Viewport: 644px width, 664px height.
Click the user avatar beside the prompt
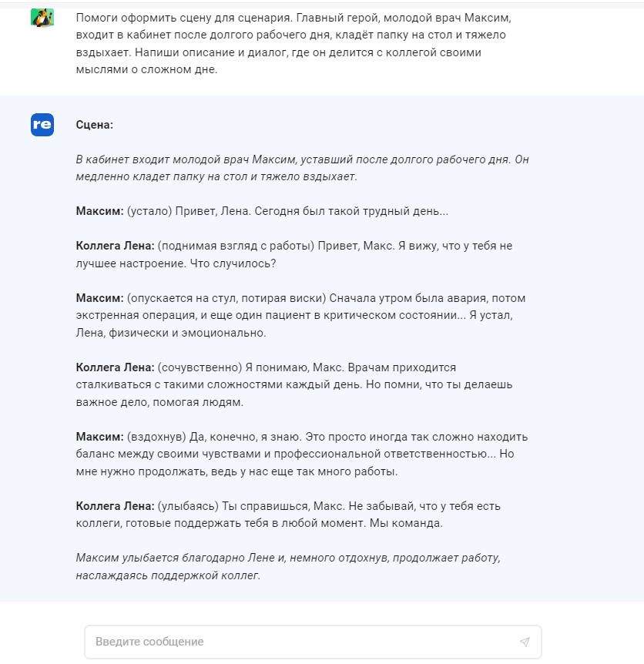[42, 17]
